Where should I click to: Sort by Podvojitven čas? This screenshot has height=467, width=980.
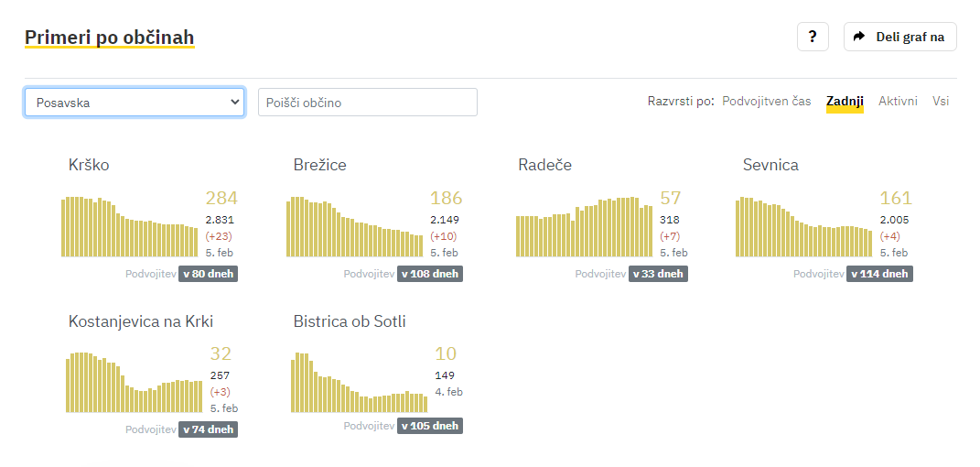click(766, 102)
